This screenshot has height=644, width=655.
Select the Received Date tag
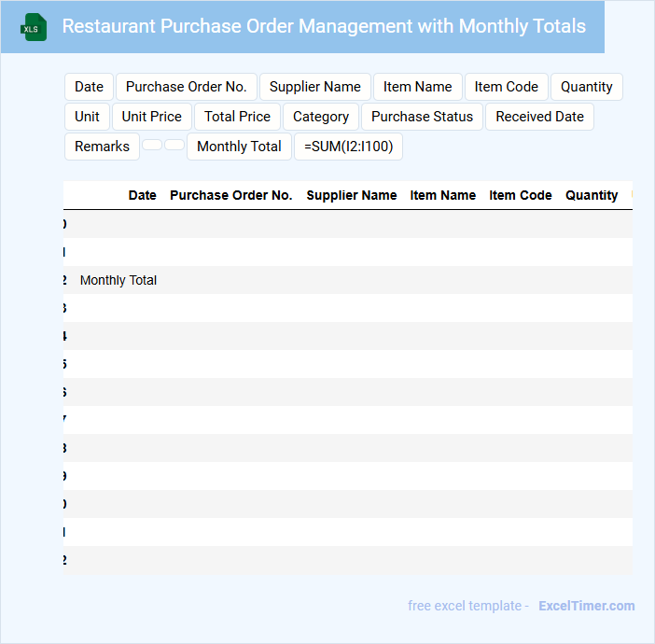[539, 117]
